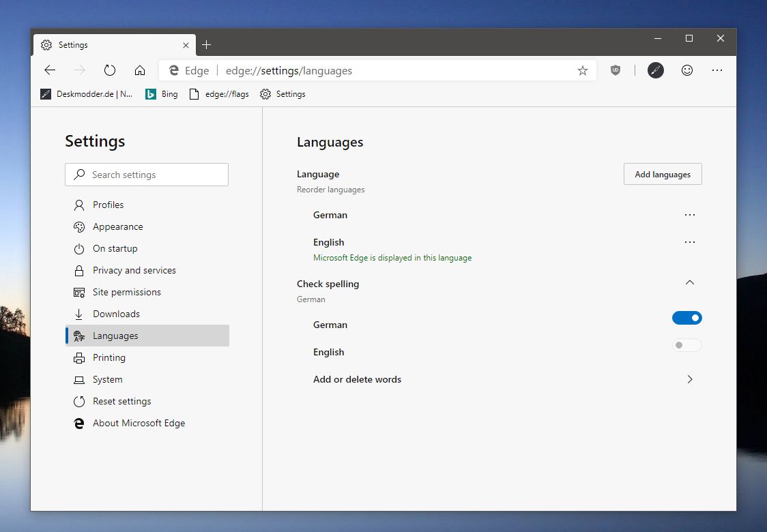Viewport: 767px width, 532px height.
Task: Go back with the back arrow
Action: 50,70
